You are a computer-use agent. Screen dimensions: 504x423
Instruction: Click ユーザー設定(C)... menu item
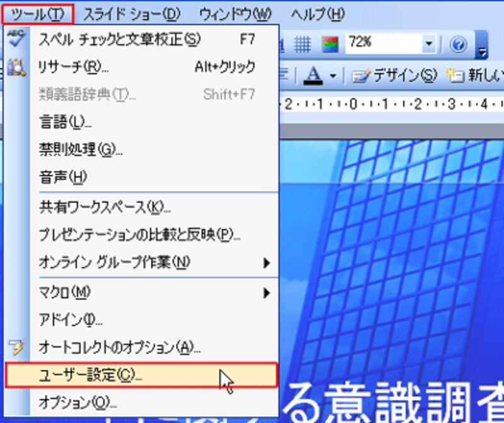(141, 375)
